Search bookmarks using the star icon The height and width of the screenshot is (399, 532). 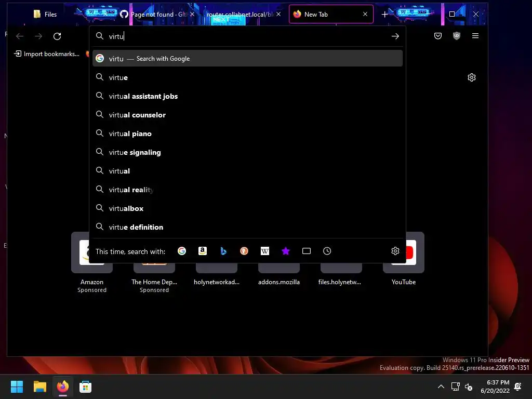(x=286, y=251)
